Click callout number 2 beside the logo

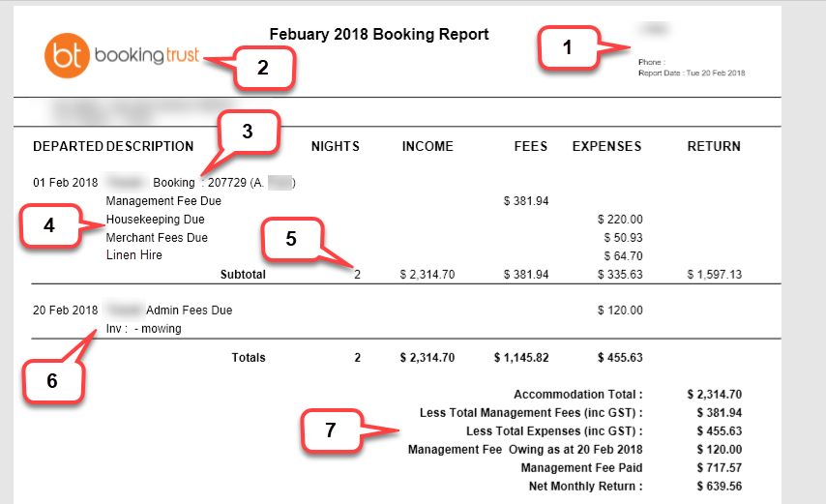pyautogui.click(x=261, y=69)
